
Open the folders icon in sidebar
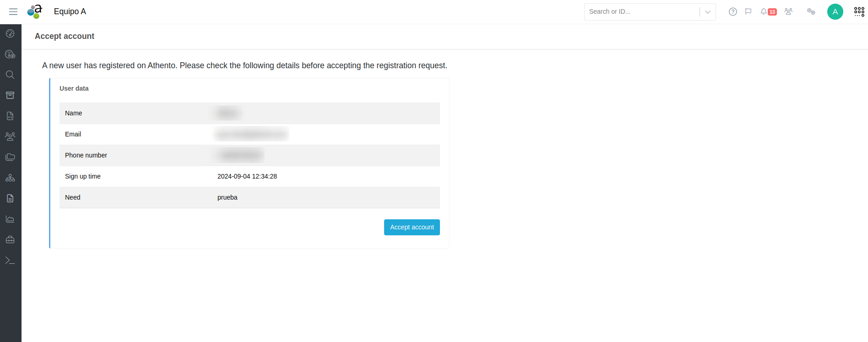coord(10,157)
